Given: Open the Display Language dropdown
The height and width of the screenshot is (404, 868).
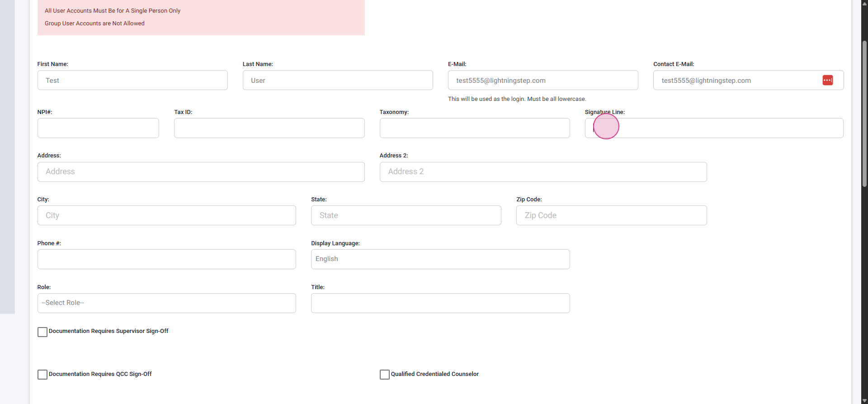Looking at the screenshot, I should click(440, 259).
